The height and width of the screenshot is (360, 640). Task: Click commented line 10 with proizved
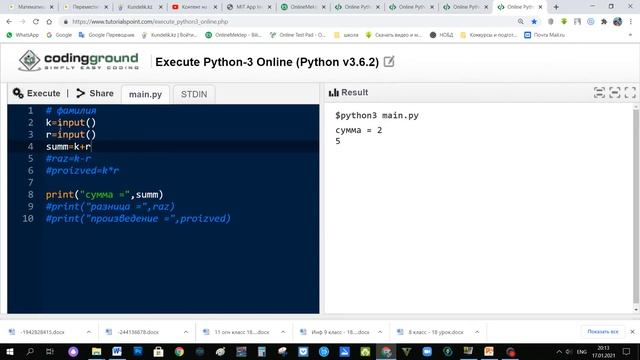[138, 219]
